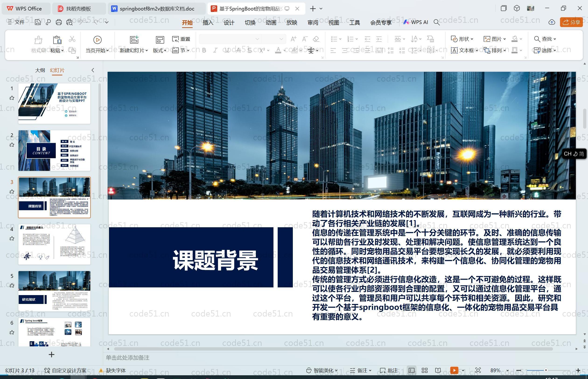Click the 粘贴 paste button
This screenshot has height=379, width=588.
point(57,44)
